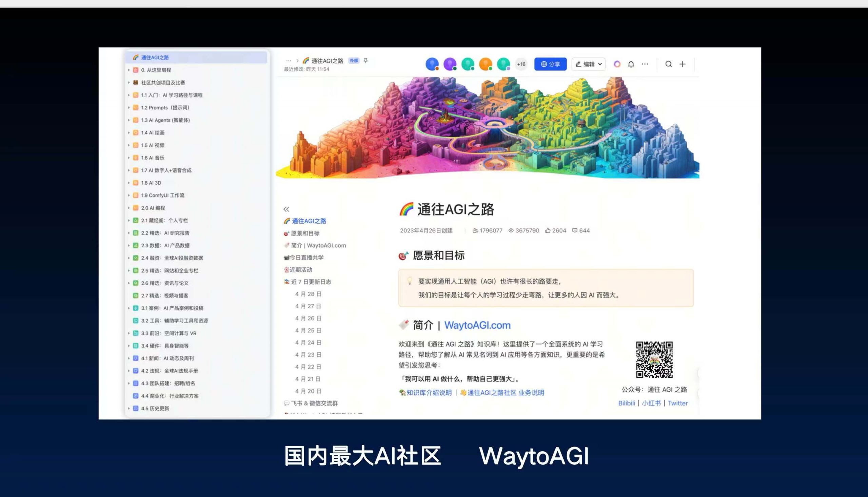
Task: Select 通往AGI之路 root in sidebar tree
Action: click(x=196, y=57)
